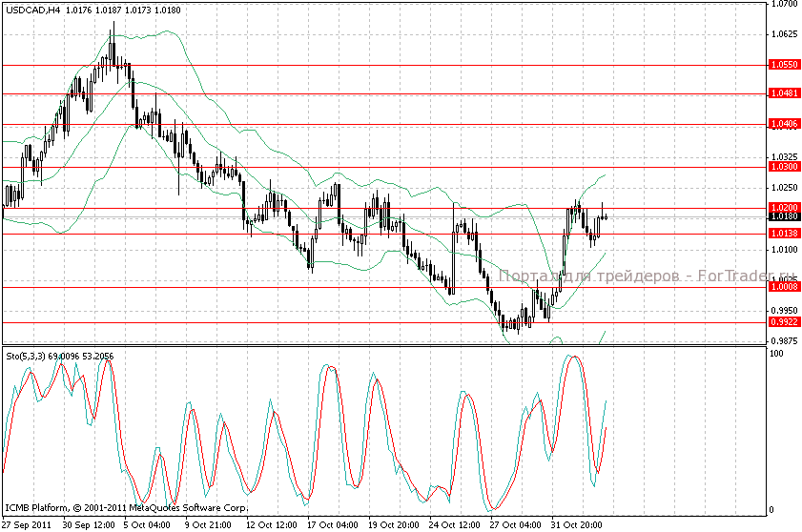This screenshot has height=532, width=802.
Task: Click the 12 Oct 12:00 time label
Action: tap(272, 524)
